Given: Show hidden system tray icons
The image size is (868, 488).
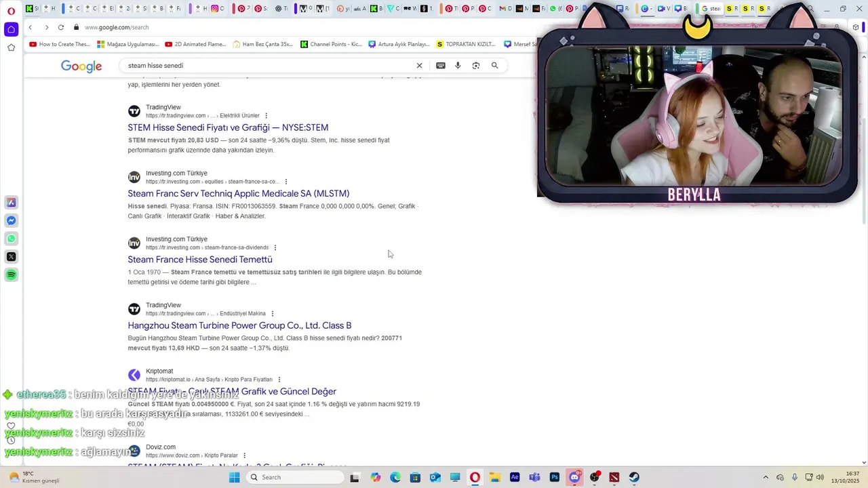Looking at the screenshot, I should coord(766,477).
